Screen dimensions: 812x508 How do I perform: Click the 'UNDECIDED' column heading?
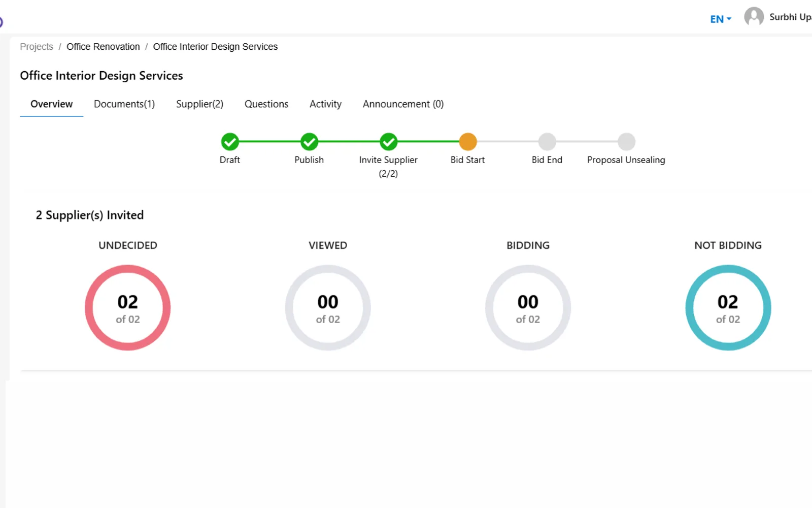click(x=128, y=245)
